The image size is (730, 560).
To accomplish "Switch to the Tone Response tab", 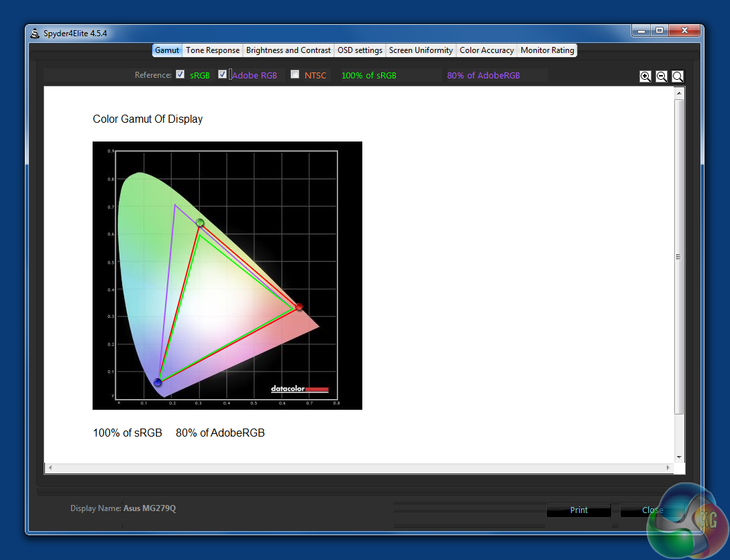I will (213, 50).
